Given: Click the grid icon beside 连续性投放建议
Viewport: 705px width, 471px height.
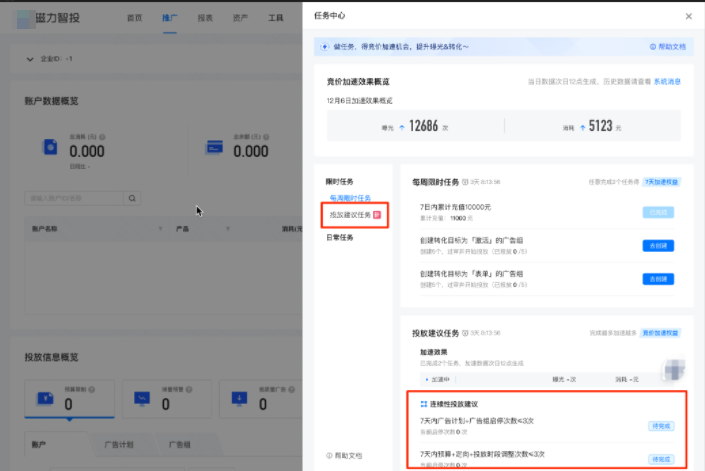Looking at the screenshot, I should pyautogui.click(x=424, y=404).
